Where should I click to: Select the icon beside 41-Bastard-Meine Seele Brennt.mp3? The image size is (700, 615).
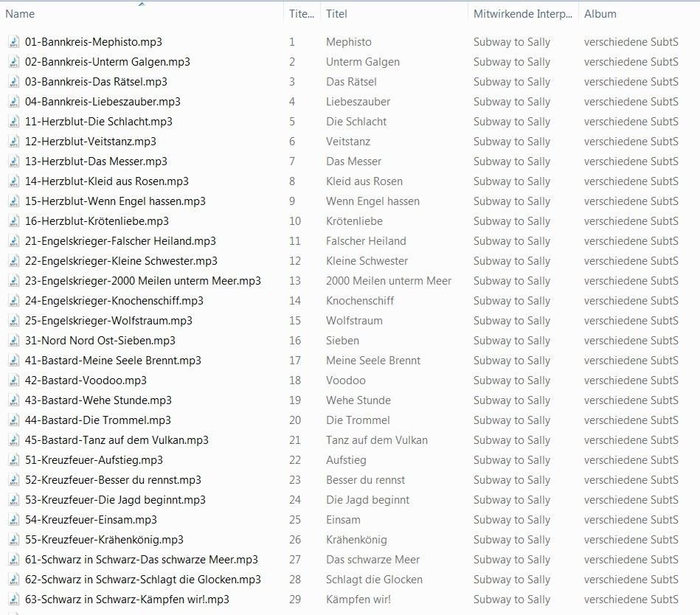pos(14,361)
